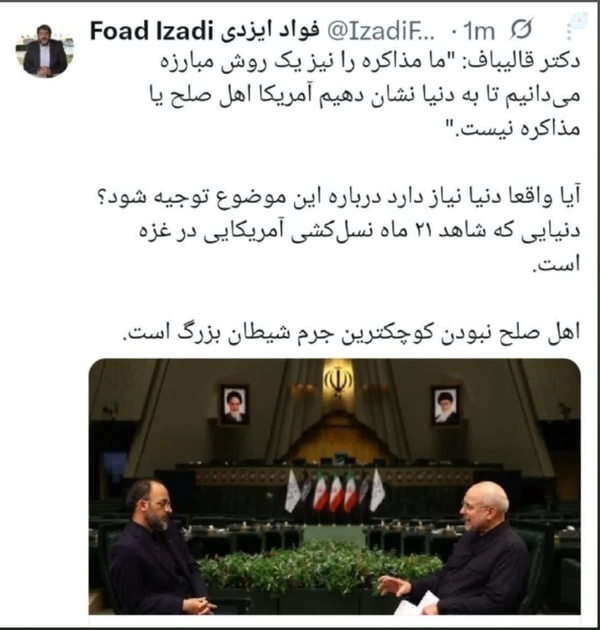This screenshot has width=600, height=630.
Task: Open the attached parliament interview photo
Action: tap(334, 487)
